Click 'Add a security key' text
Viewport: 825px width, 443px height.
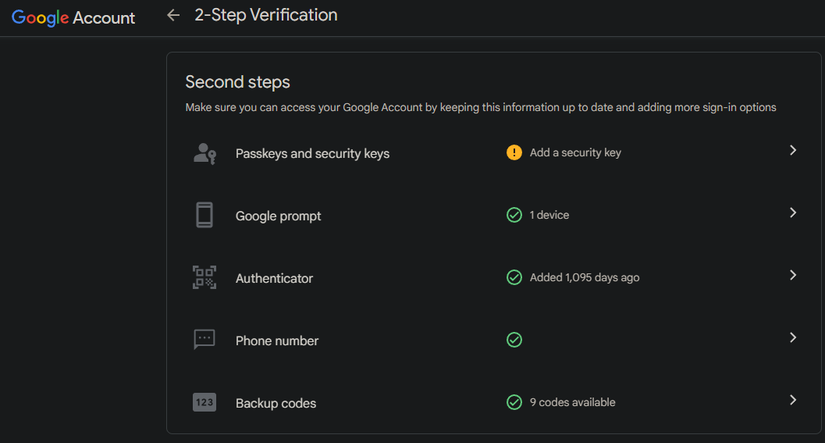(575, 153)
